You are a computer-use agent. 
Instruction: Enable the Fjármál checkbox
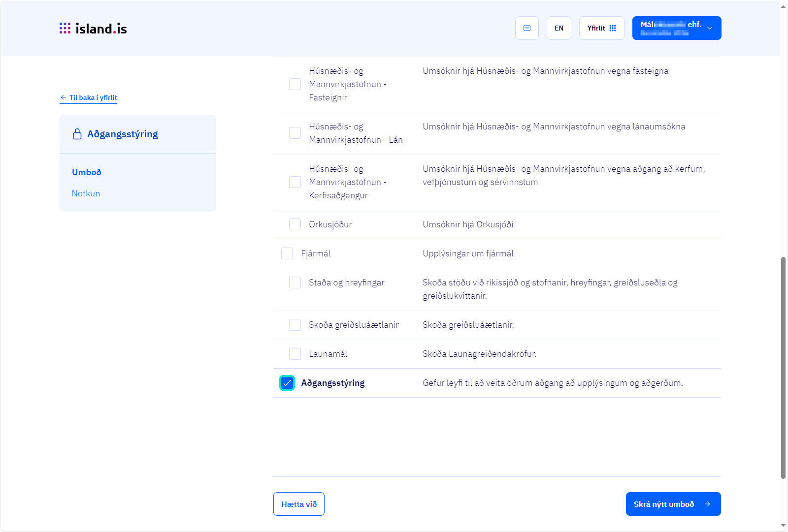[x=287, y=253]
